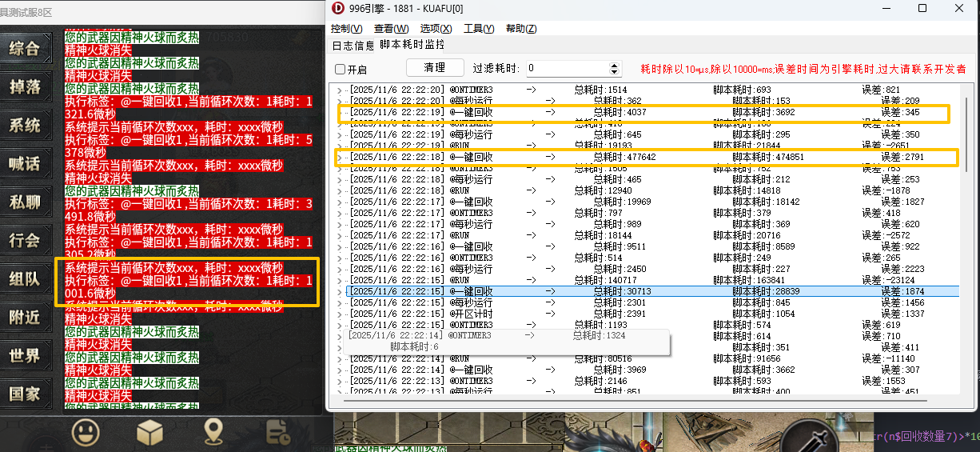Open the 查看(W) menu

pos(391,29)
